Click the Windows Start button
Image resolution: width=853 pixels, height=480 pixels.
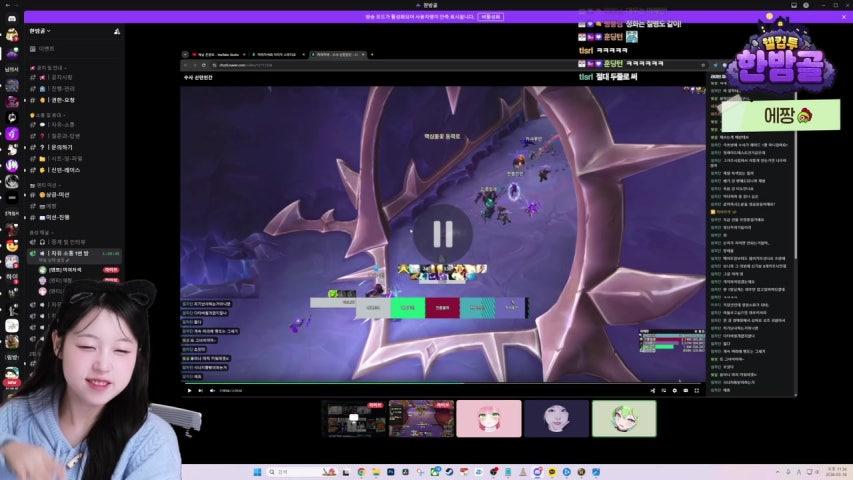[254, 471]
